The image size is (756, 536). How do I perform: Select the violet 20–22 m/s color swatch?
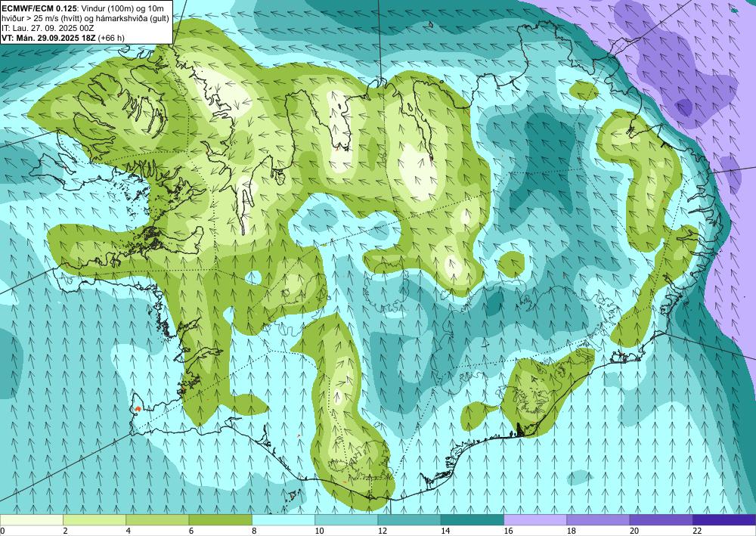coord(661,520)
